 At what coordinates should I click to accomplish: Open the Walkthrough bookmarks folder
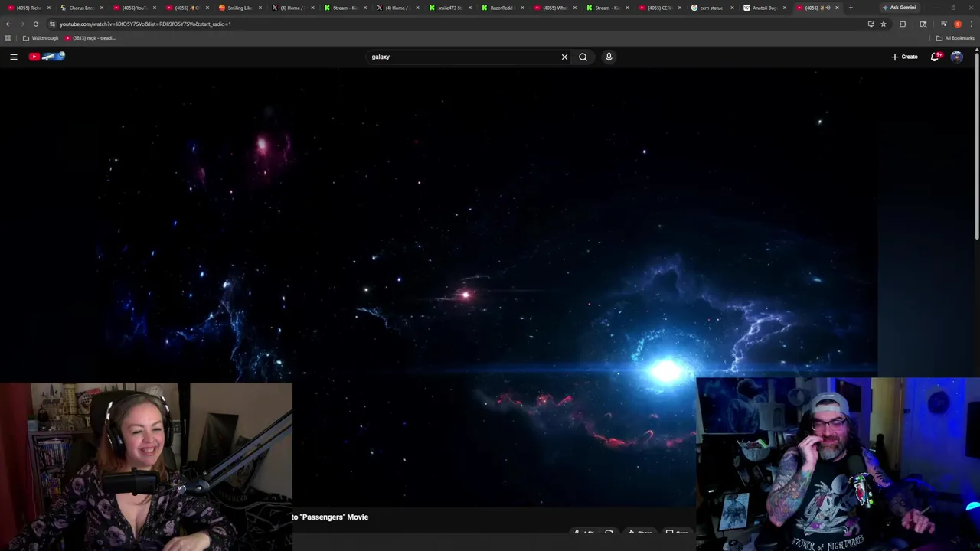[41, 38]
